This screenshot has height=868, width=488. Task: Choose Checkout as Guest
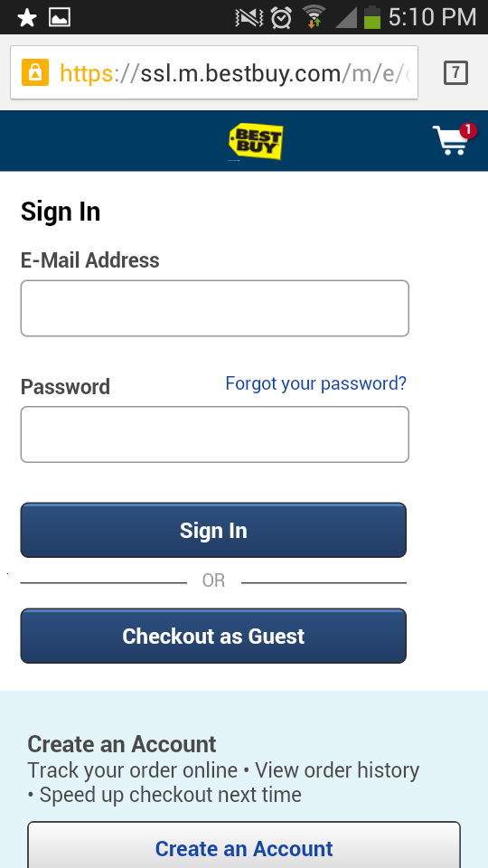[x=213, y=636]
